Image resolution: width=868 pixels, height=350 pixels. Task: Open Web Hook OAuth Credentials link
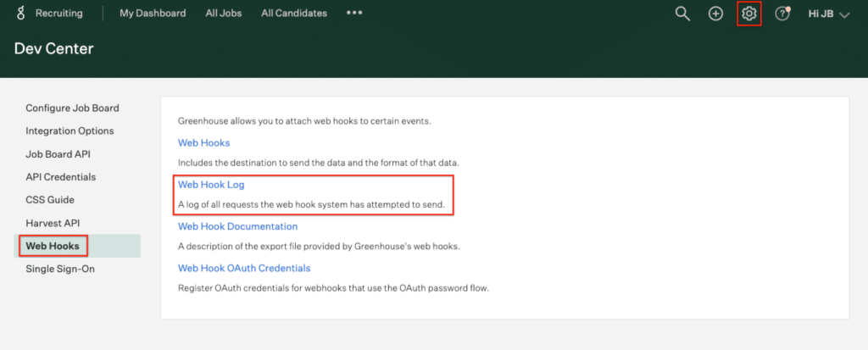pos(244,268)
